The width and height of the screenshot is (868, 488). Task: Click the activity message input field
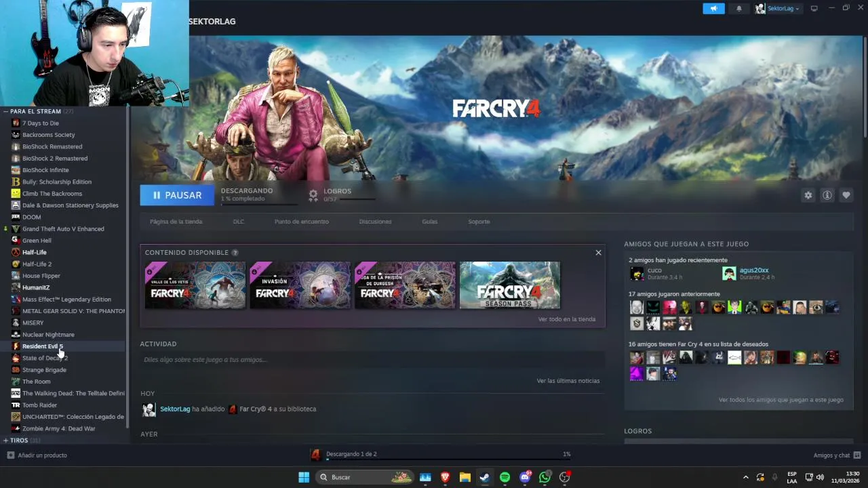pyautogui.click(x=372, y=360)
